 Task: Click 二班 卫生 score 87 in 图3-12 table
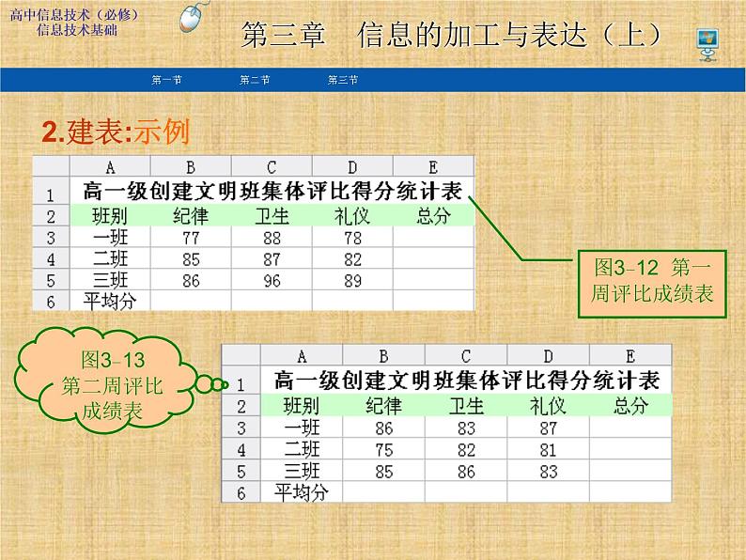(x=272, y=258)
